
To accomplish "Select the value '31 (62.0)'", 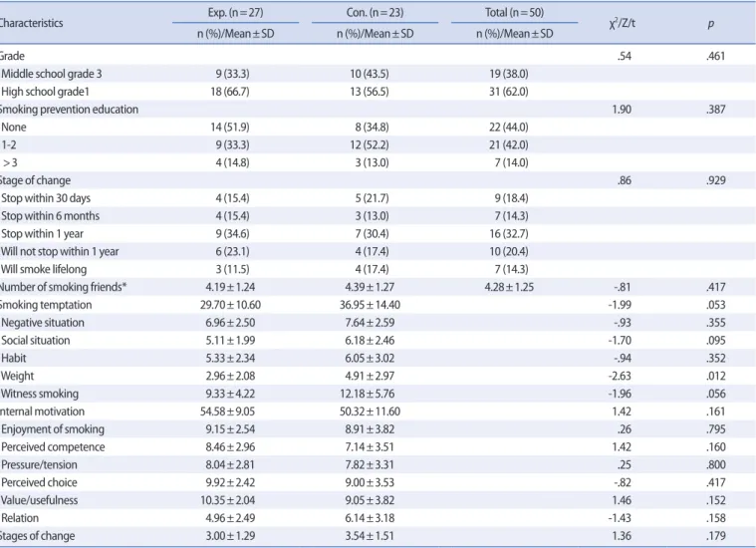I will 509,92.
